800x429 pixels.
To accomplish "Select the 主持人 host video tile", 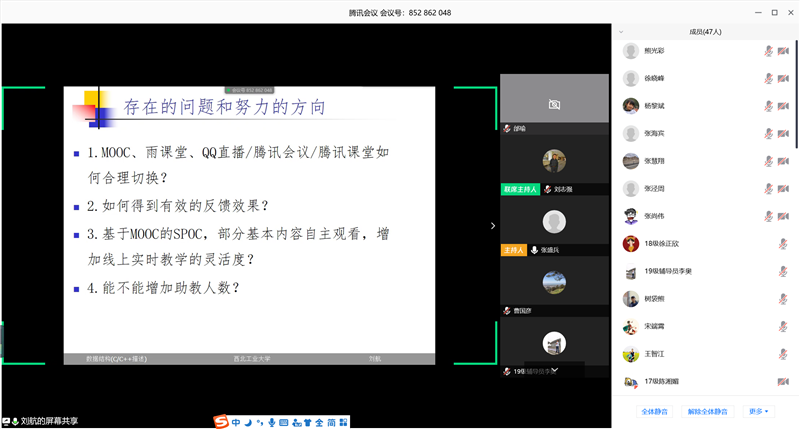I will click(x=554, y=225).
